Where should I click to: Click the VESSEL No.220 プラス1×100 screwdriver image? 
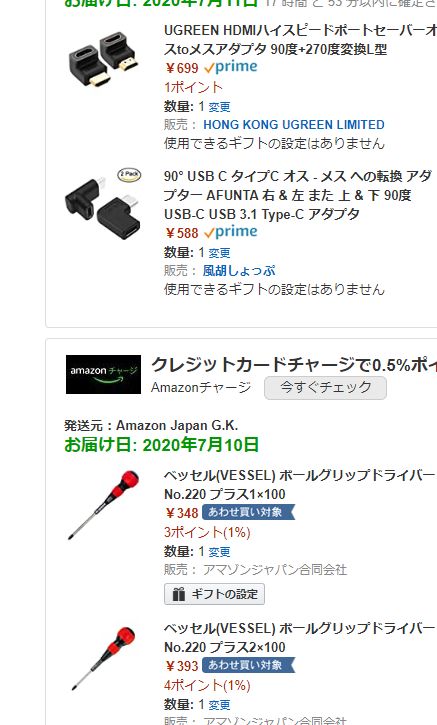pos(104,505)
